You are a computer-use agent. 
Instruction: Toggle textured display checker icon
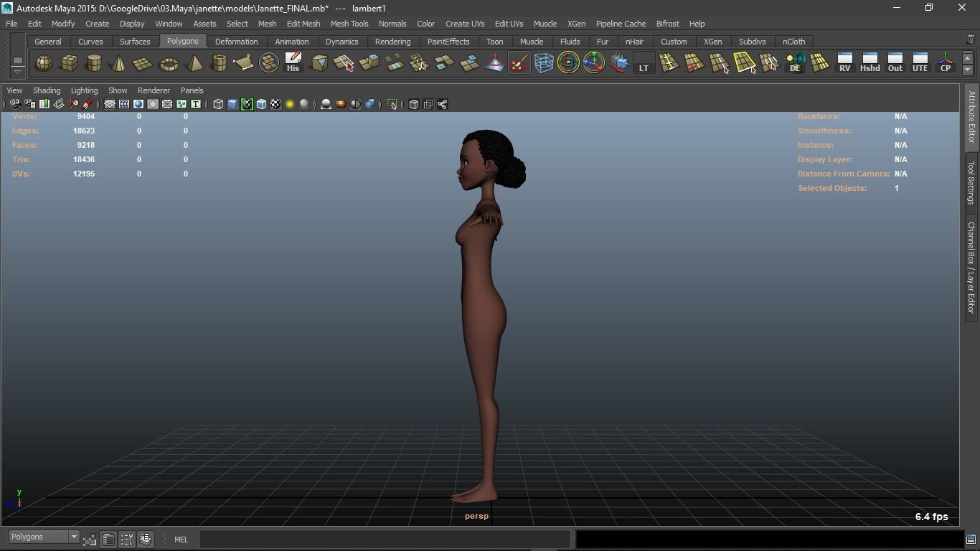coord(275,105)
